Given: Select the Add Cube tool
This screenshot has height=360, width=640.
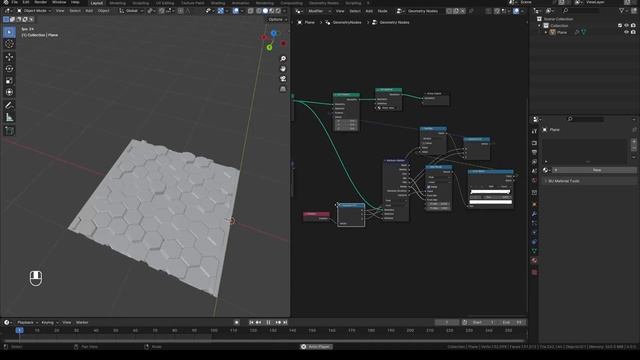Looking at the screenshot, I should coord(9,131).
